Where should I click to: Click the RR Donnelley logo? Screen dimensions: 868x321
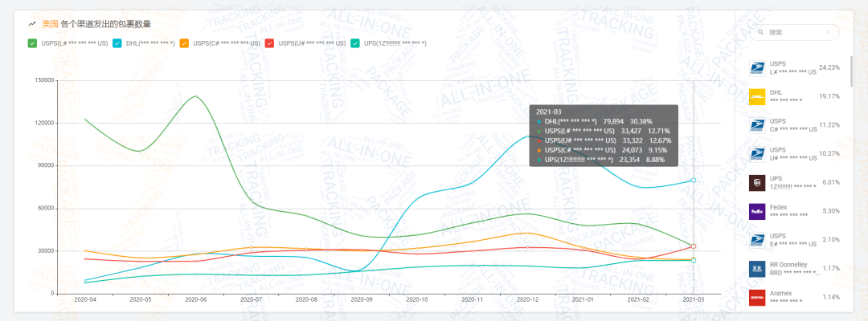(756, 269)
